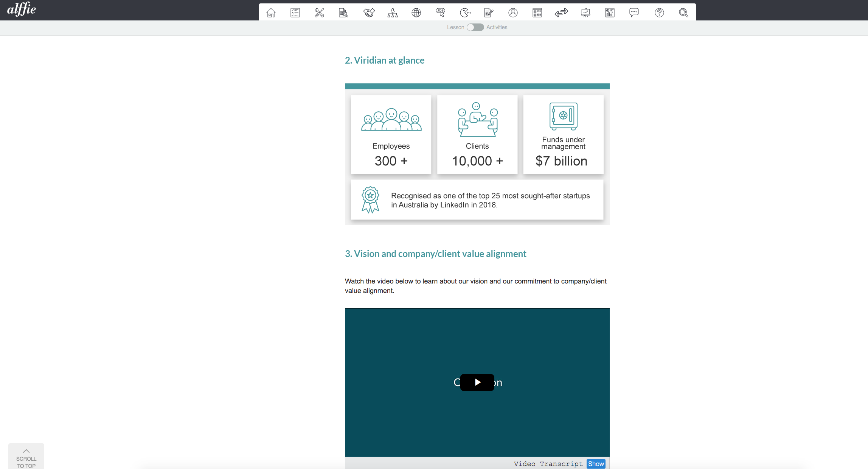Open the bar chart report icon
The image size is (868, 469).
click(610, 13)
